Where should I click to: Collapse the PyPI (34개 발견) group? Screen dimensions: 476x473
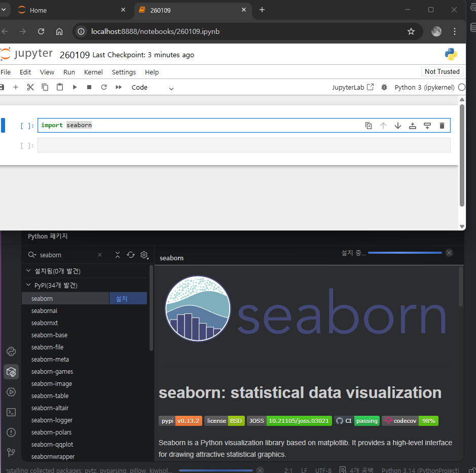click(x=28, y=285)
